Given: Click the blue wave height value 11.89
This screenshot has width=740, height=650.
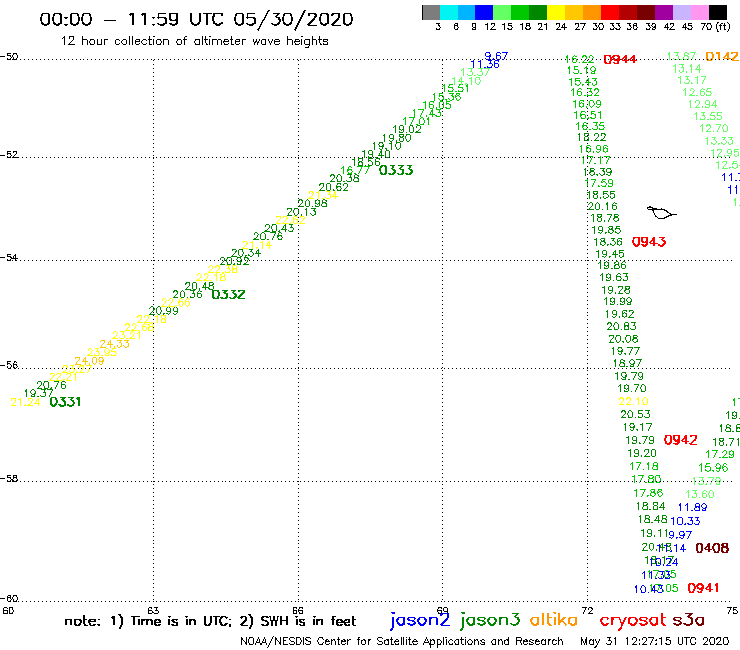Looking at the screenshot, I should tap(693, 507).
